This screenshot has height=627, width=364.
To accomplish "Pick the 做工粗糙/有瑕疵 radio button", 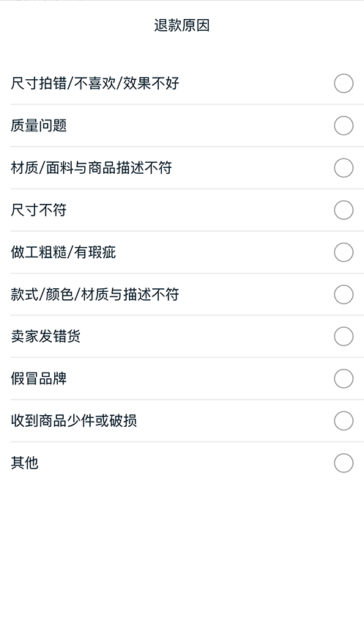I will click(x=343, y=252).
